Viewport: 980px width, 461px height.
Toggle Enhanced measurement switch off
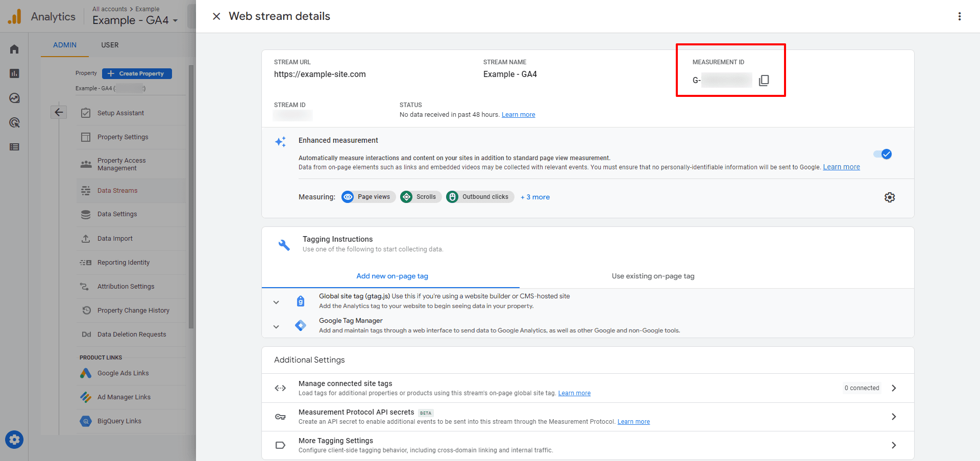883,154
